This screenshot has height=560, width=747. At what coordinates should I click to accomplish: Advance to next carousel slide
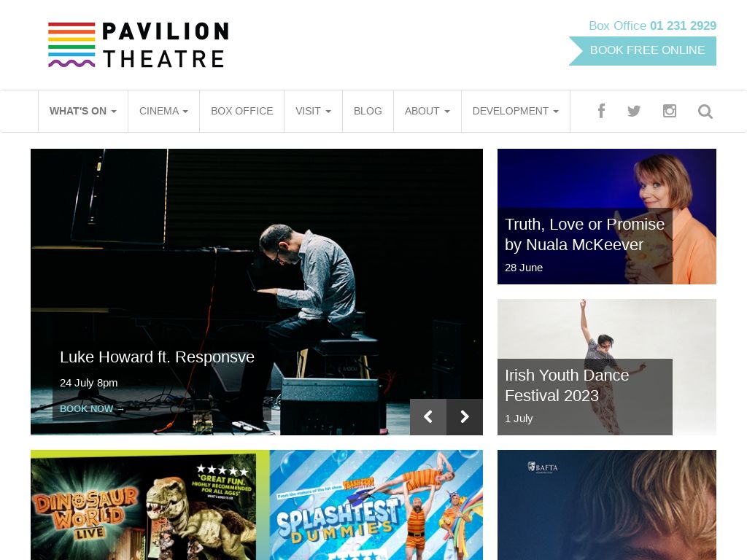click(x=465, y=416)
